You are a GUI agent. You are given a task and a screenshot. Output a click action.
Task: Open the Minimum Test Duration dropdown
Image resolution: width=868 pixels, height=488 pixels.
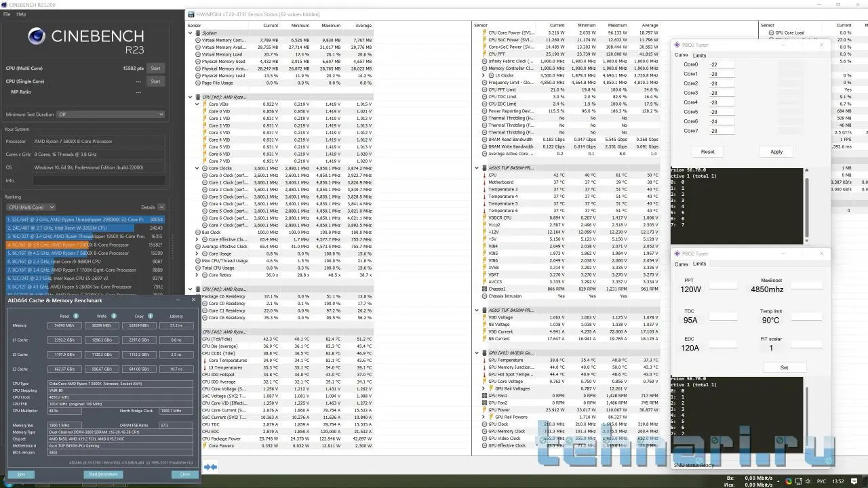(111, 115)
